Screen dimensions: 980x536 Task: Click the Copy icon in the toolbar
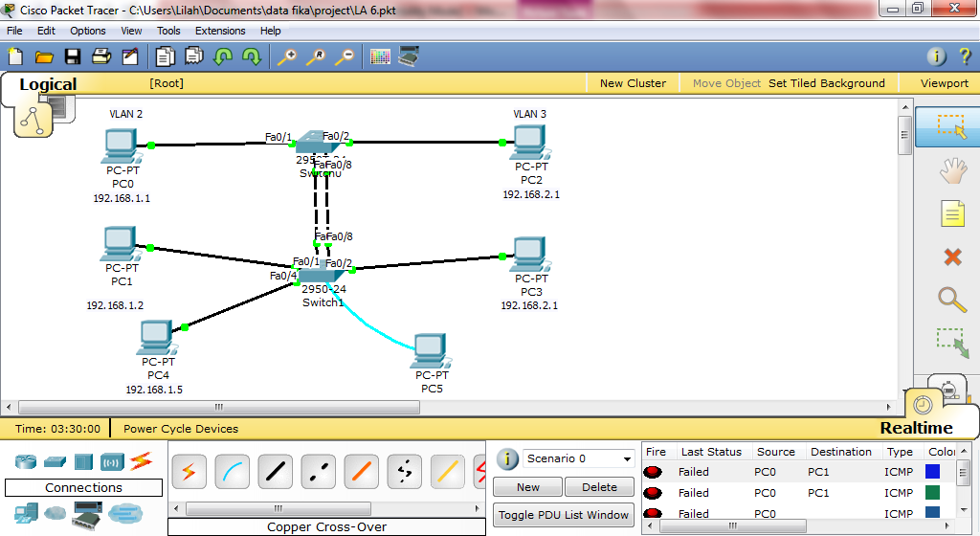[165, 56]
